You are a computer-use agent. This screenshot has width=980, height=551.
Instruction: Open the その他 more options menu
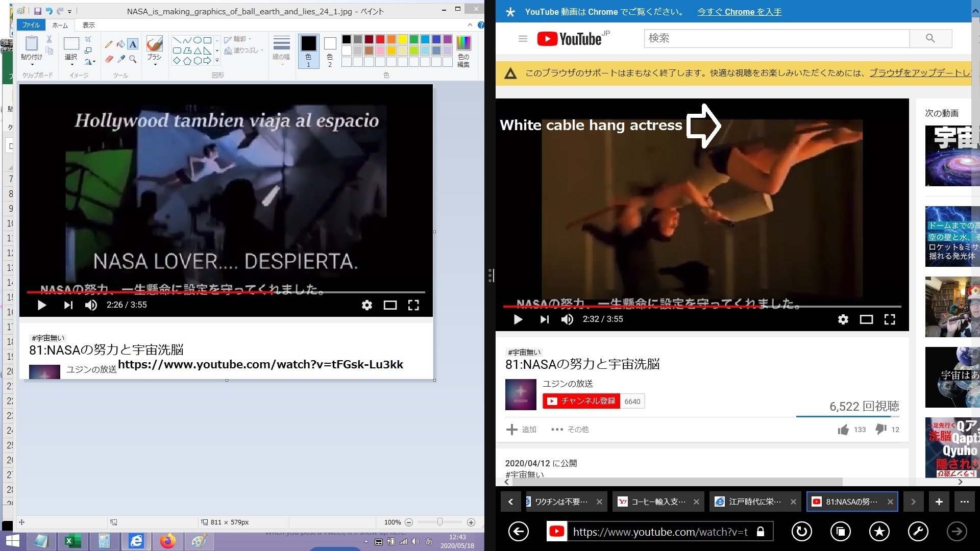point(570,430)
